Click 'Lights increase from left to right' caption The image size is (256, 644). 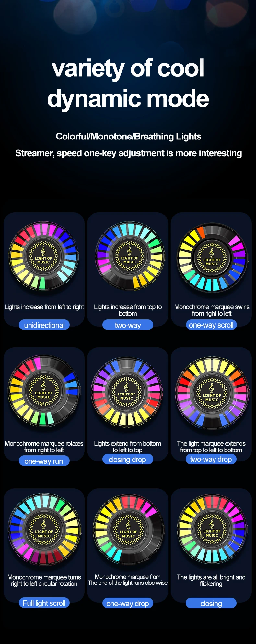44,307
